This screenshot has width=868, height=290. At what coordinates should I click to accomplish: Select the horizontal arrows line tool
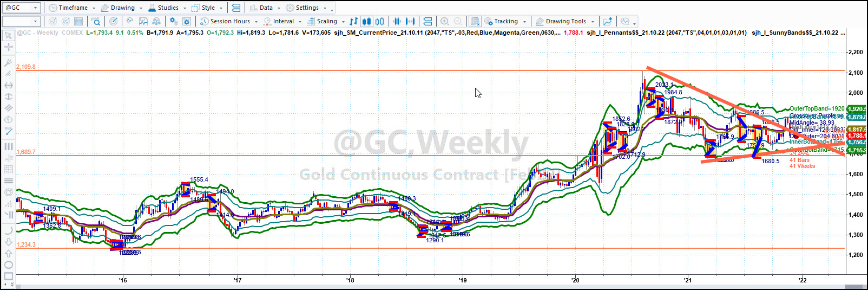[x=8, y=85]
